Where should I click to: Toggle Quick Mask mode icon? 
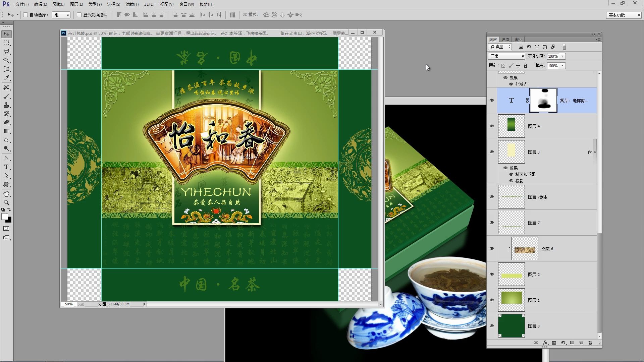click(6, 229)
